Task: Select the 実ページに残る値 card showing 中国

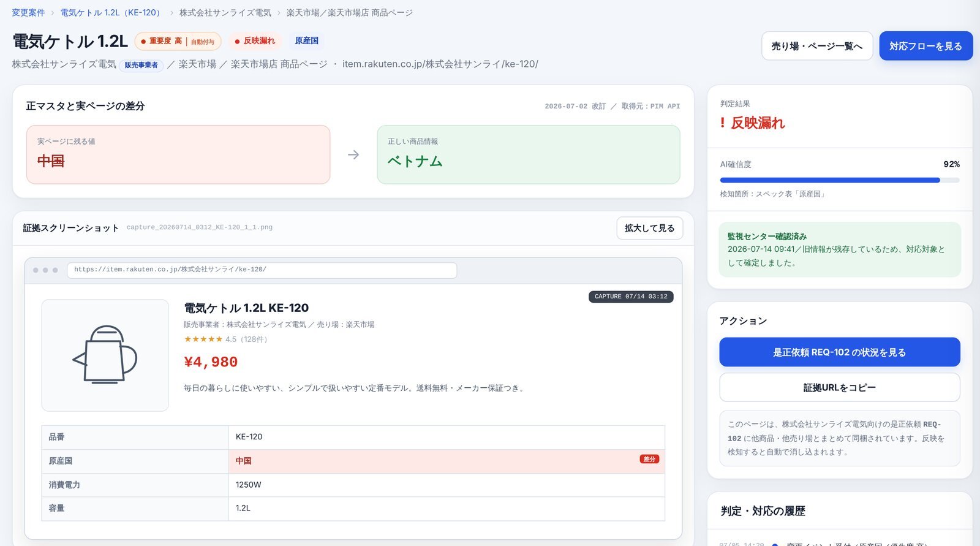Action: pos(178,154)
